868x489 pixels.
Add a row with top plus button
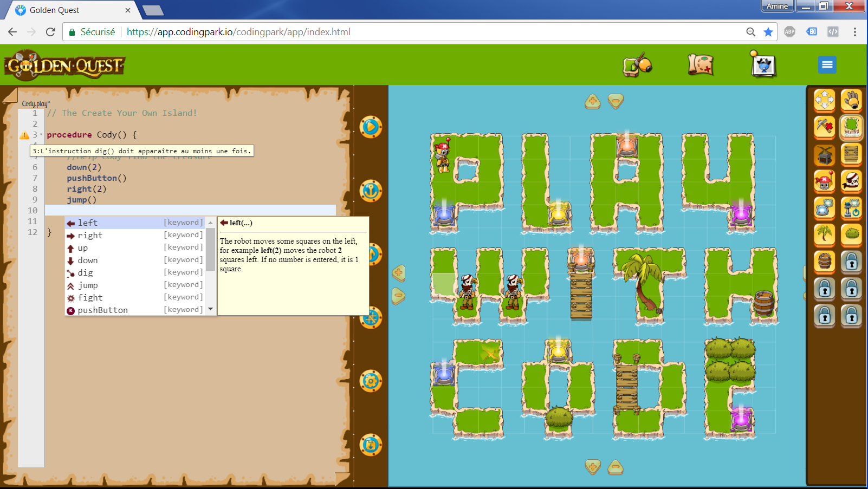pos(593,101)
